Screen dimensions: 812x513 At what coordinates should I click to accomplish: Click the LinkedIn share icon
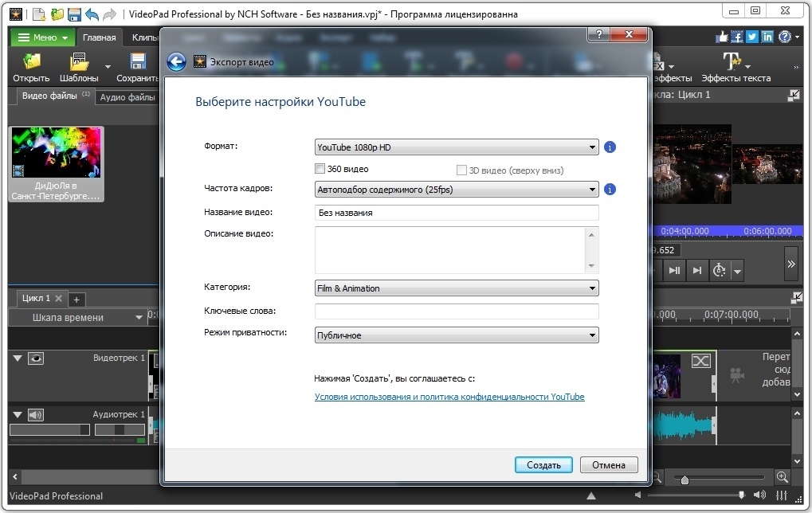click(x=767, y=37)
